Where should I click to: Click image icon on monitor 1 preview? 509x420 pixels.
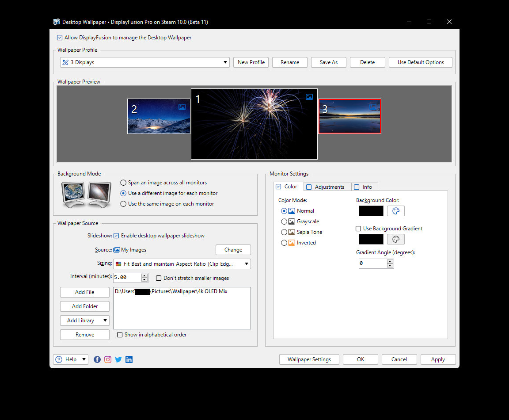click(309, 97)
